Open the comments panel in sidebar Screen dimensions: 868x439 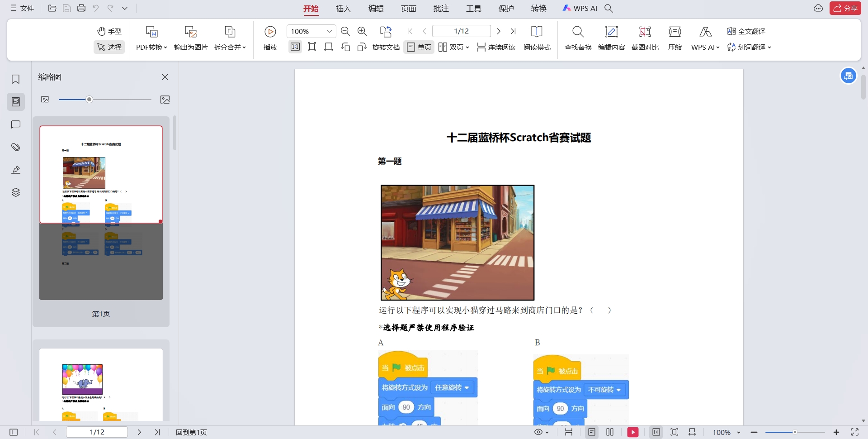point(16,124)
